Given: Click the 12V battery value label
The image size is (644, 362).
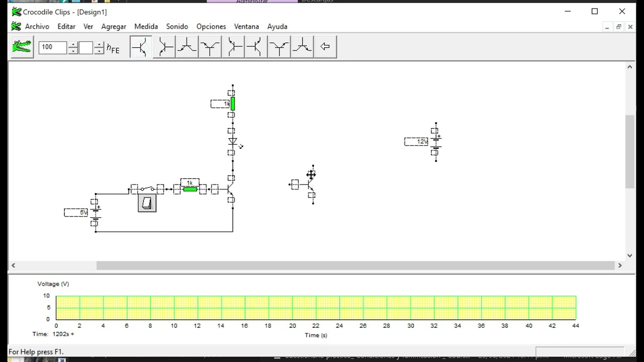Looking at the screenshot, I should (417, 142).
